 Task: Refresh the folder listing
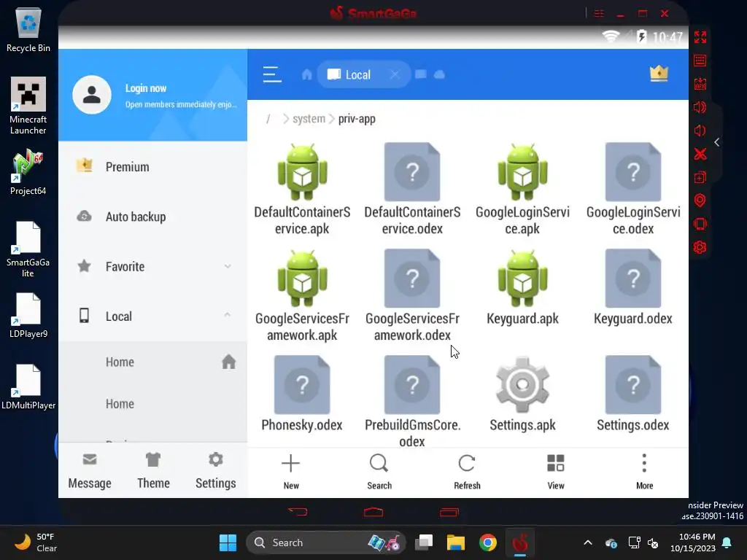pyautogui.click(x=467, y=472)
